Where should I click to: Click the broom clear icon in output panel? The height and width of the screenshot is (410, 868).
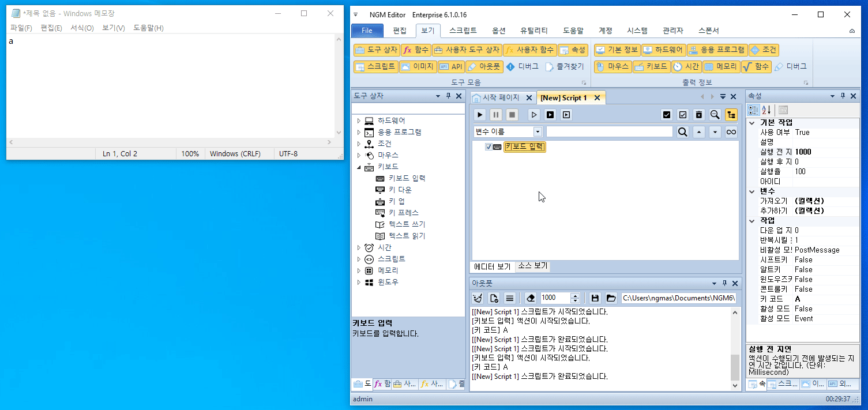478,298
